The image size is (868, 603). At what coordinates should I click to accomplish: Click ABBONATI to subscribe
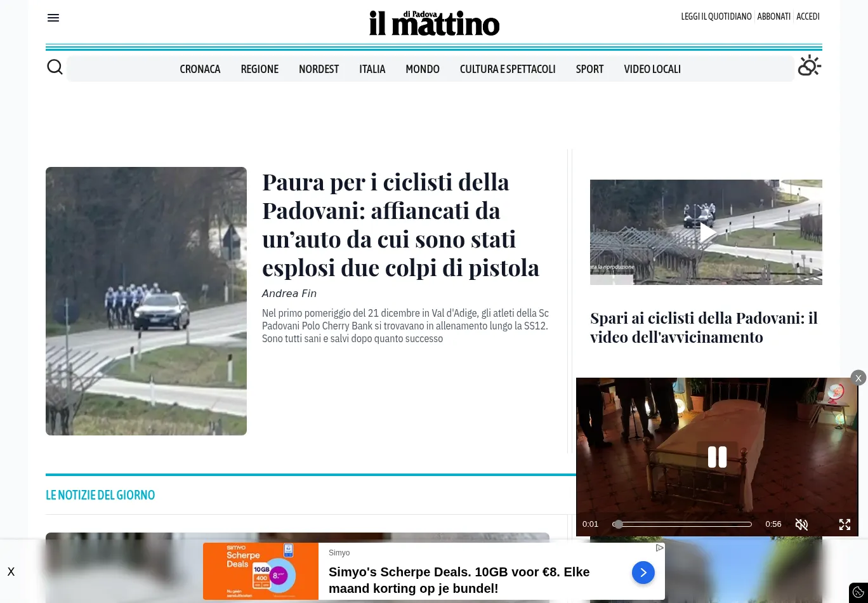773,17
